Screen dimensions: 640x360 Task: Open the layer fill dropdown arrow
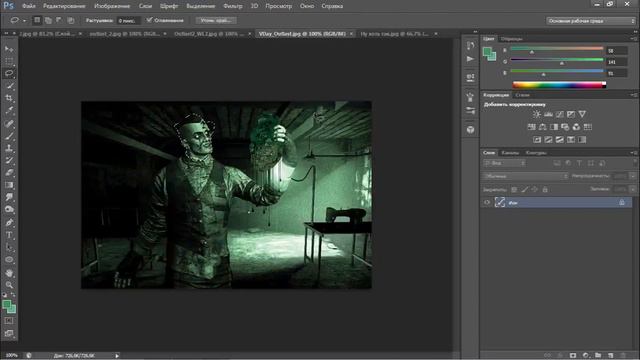point(633,189)
